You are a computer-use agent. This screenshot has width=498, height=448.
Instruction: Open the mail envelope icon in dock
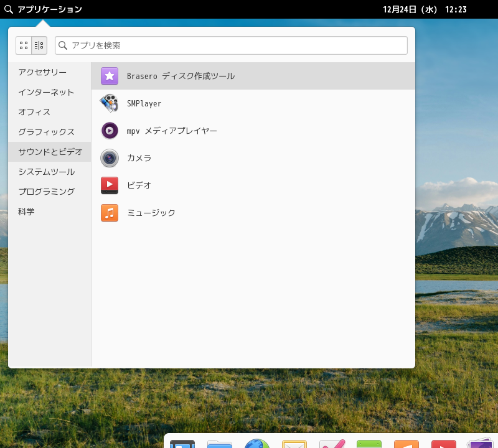coord(294,443)
